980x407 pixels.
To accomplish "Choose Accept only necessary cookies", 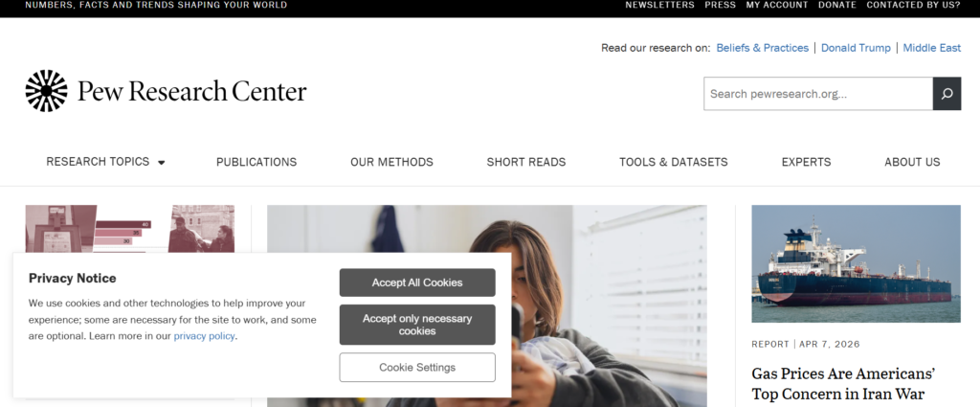I will 417,325.
